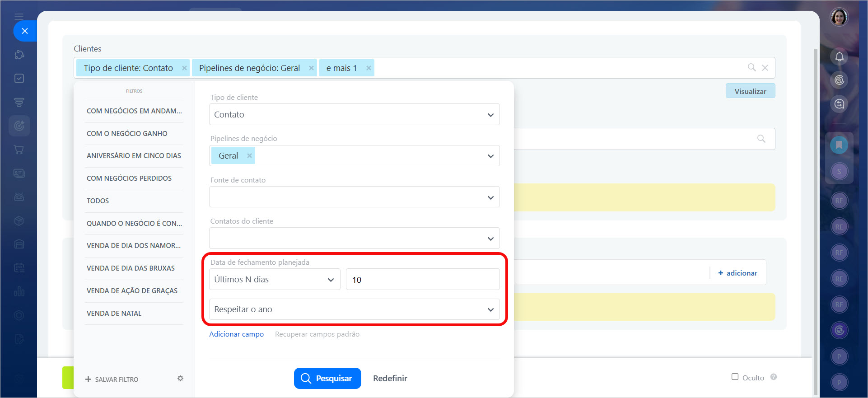
Task: Open filter settings gear icon
Action: pos(180,379)
